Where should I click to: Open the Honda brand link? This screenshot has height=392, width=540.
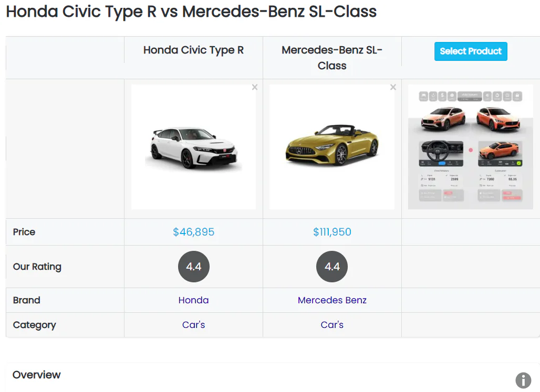coord(193,300)
